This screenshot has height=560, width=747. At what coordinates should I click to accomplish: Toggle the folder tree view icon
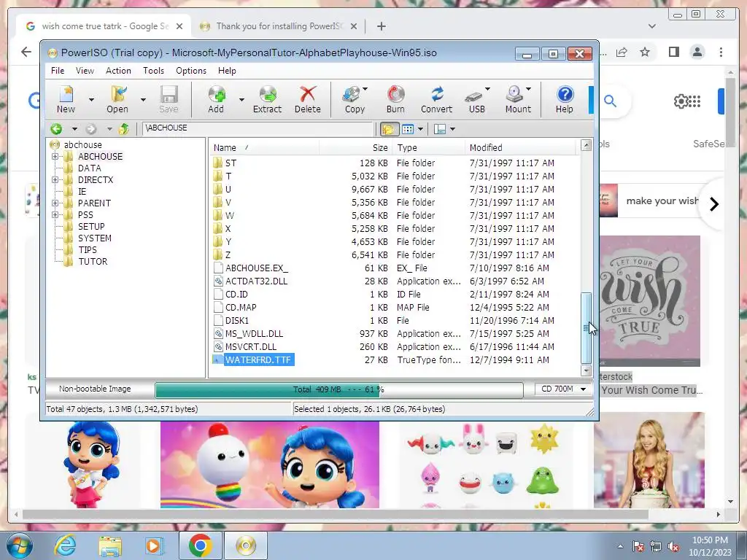point(389,129)
